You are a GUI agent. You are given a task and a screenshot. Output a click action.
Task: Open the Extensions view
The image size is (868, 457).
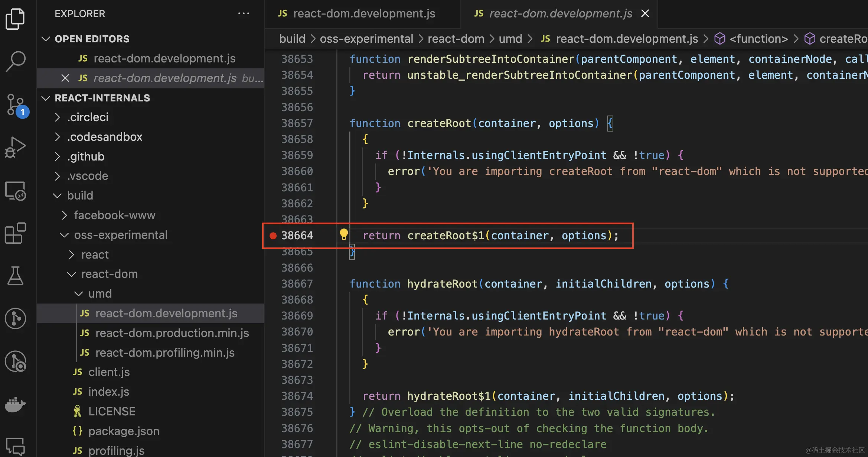[x=15, y=233]
